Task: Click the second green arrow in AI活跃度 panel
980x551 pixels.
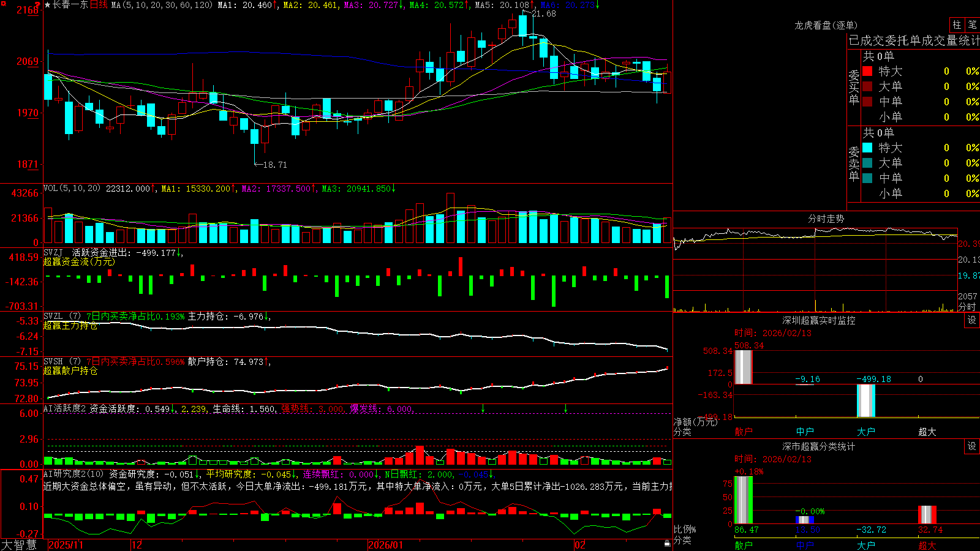Action: [565, 408]
